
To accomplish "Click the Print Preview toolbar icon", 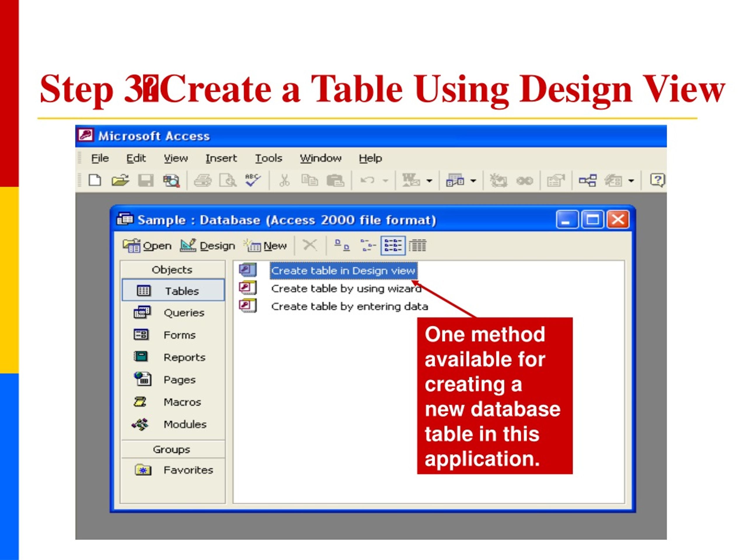I will coord(228,181).
